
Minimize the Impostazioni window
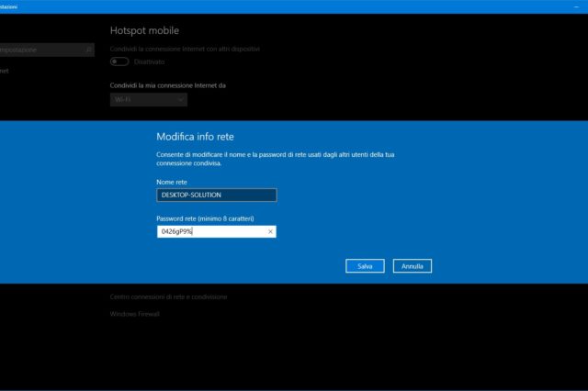click(x=576, y=6)
